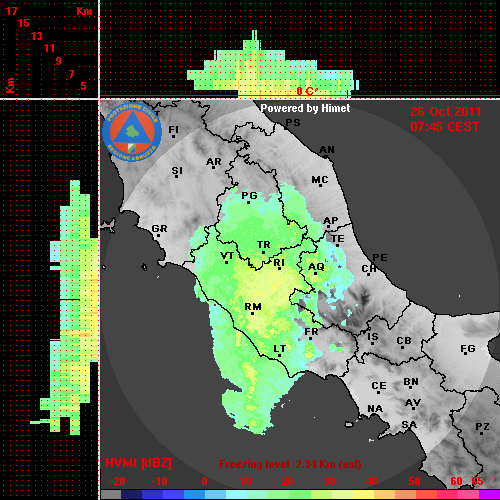Click the CE city label

coord(379,386)
